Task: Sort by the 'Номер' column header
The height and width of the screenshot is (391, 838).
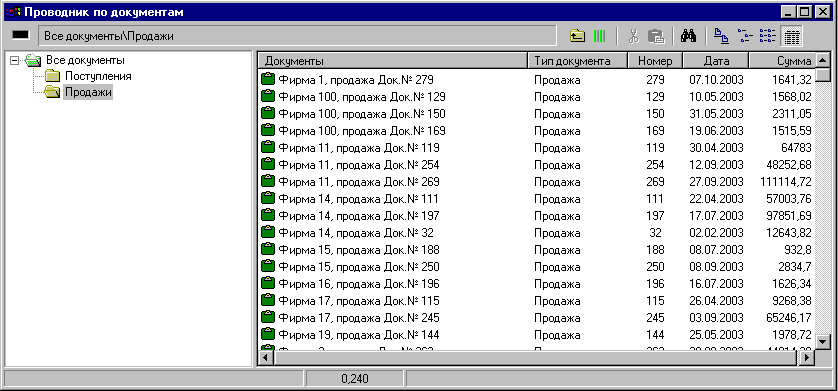Action: coord(655,61)
